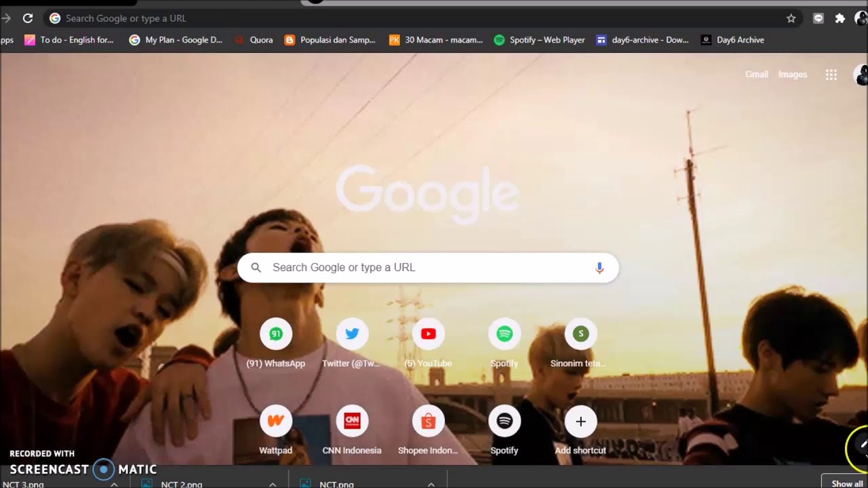This screenshot has width=868, height=488.
Task: Open the Spotify – Web Player bookmark
Action: [x=539, y=40]
